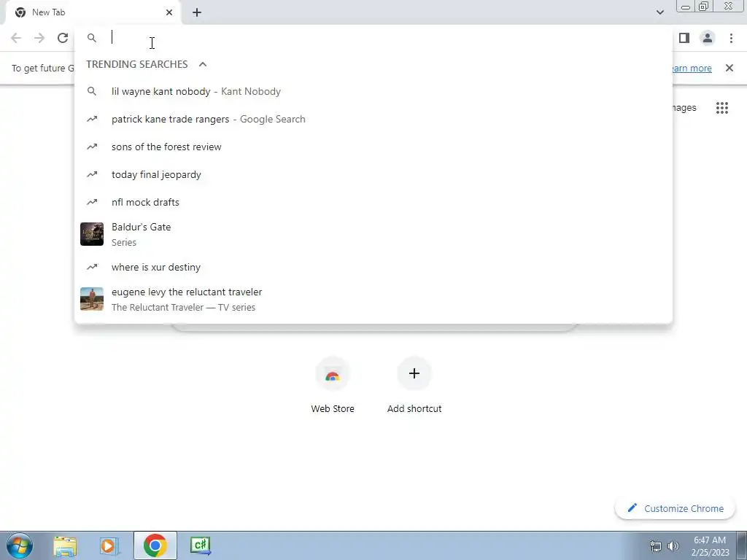
Task: Dismiss the info bar with the X
Action: pos(729,68)
